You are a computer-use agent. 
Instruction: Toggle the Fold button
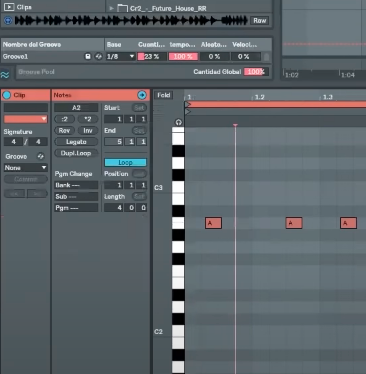[x=164, y=95]
